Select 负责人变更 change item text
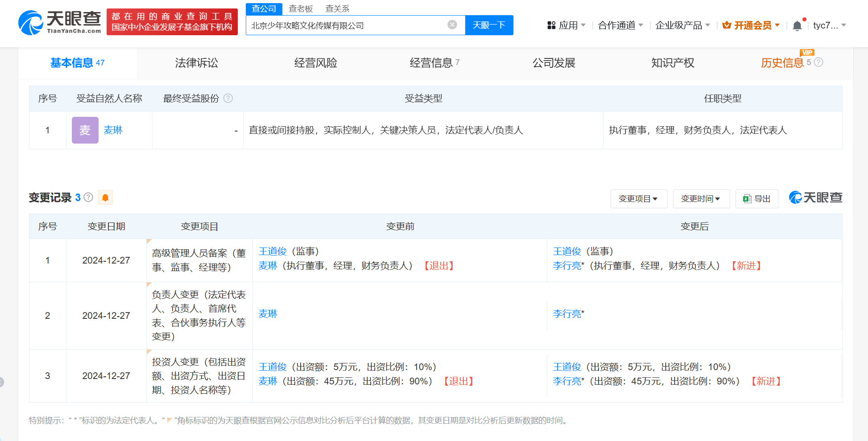The width and height of the screenshot is (868, 441). 199,316
